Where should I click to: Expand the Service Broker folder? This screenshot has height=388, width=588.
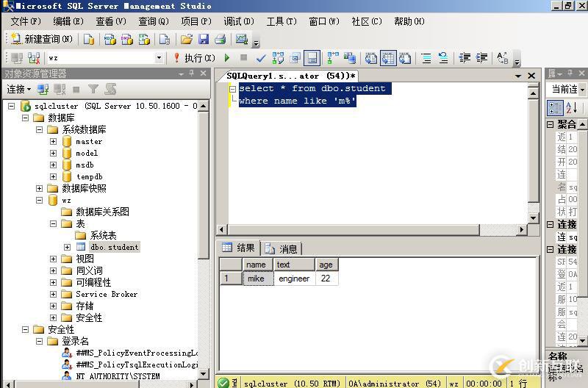(x=53, y=294)
